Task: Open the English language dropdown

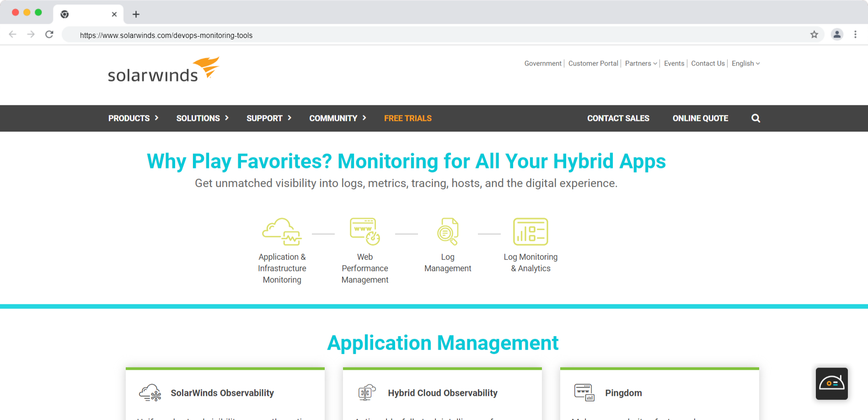Action: click(745, 64)
